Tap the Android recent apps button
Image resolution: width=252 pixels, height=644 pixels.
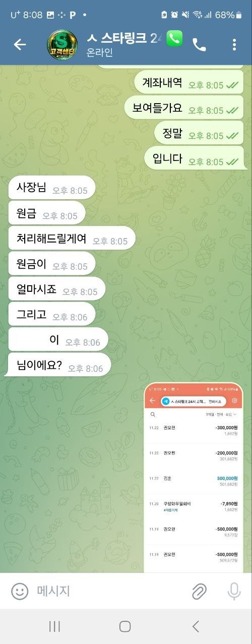54,626
